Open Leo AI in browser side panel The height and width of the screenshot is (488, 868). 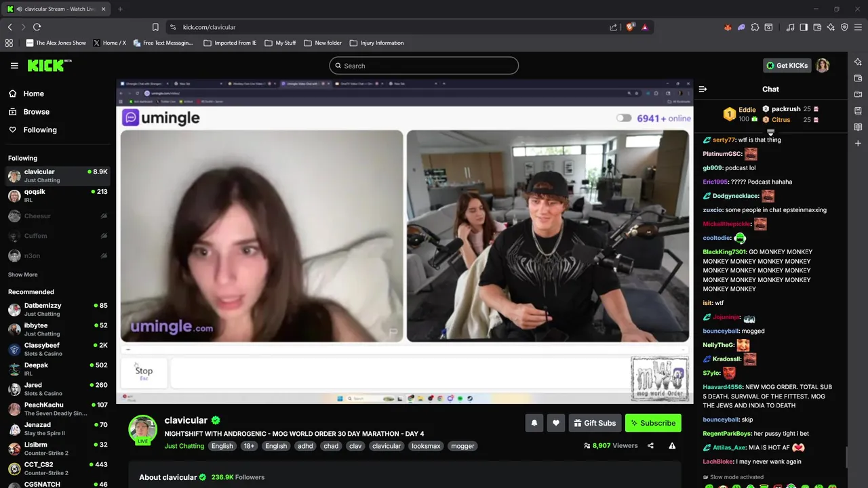click(x=858, y=62)
